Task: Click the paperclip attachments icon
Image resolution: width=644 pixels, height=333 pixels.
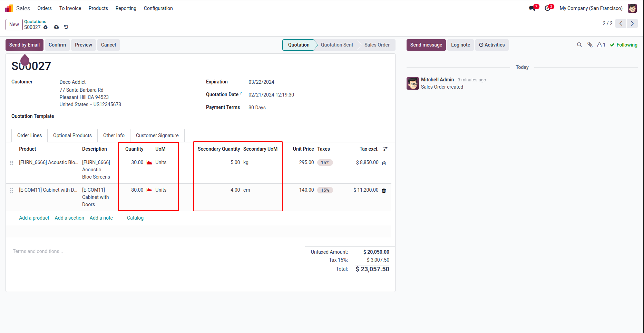Action: click(x=590, y=45)
